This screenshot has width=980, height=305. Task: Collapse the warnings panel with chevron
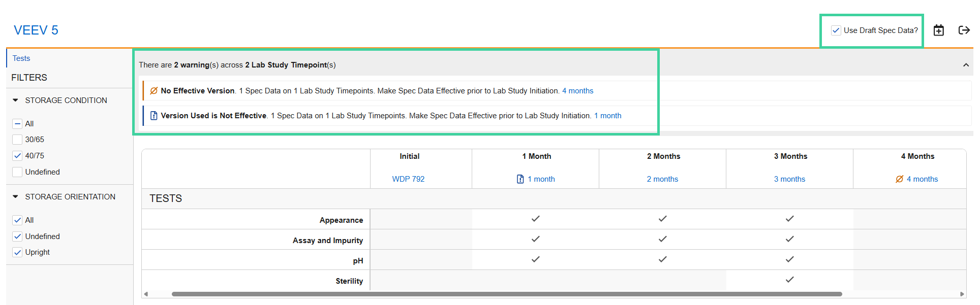965,65
